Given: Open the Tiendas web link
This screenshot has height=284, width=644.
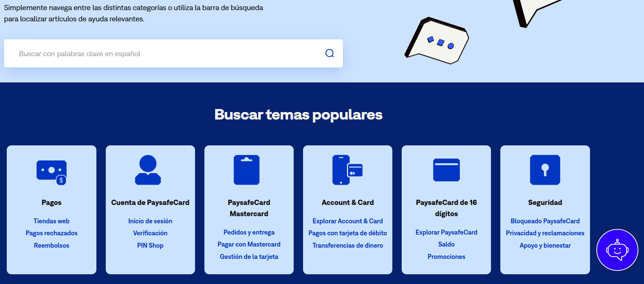Looking at the screenshot, I should [x=51, y=221].
